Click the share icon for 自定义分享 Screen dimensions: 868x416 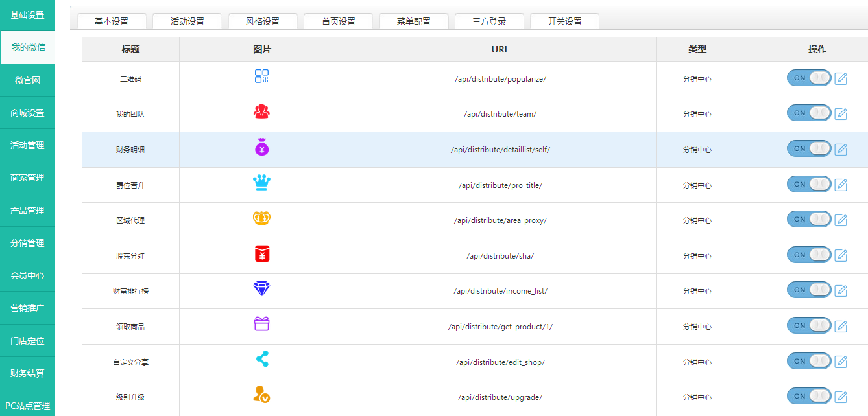[x=261, y=360]
